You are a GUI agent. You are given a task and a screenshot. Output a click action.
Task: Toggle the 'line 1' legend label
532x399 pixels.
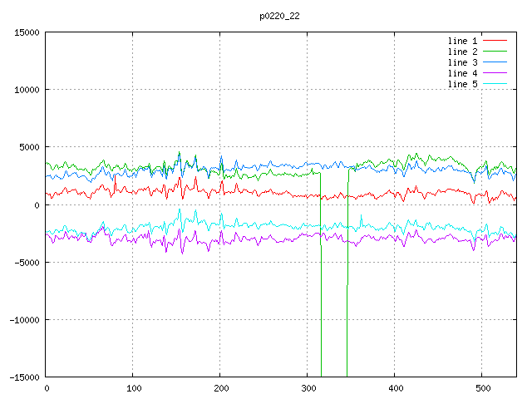pyautogui.click(x=463, y=41)
